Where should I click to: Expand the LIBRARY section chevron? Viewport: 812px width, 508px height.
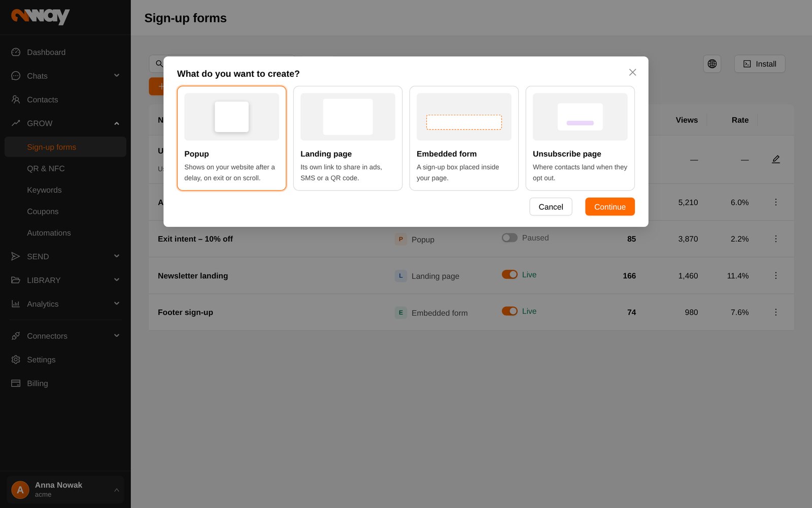117,280
